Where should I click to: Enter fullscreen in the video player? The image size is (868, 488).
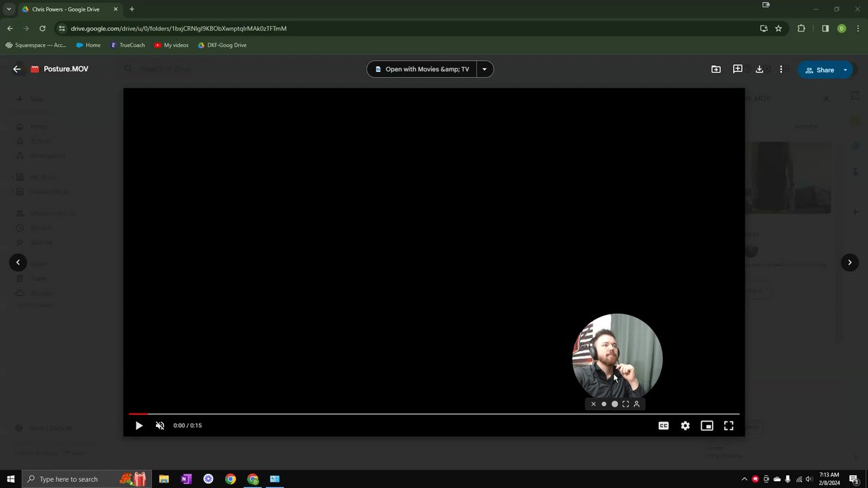728,426
